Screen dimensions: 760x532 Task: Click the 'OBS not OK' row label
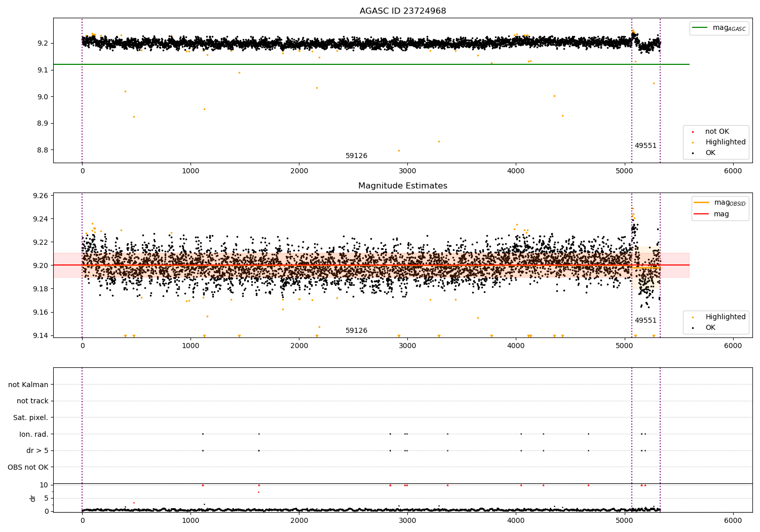28,467
